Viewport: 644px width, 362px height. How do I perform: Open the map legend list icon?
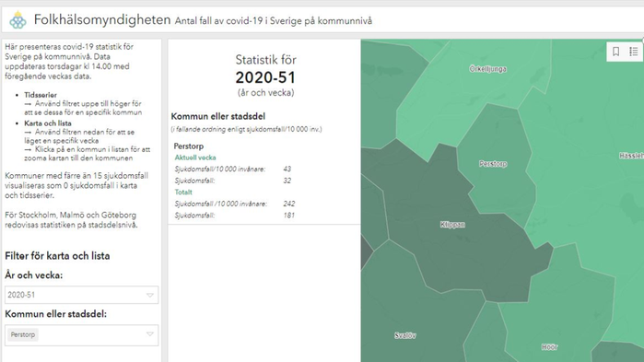(634, 52)
